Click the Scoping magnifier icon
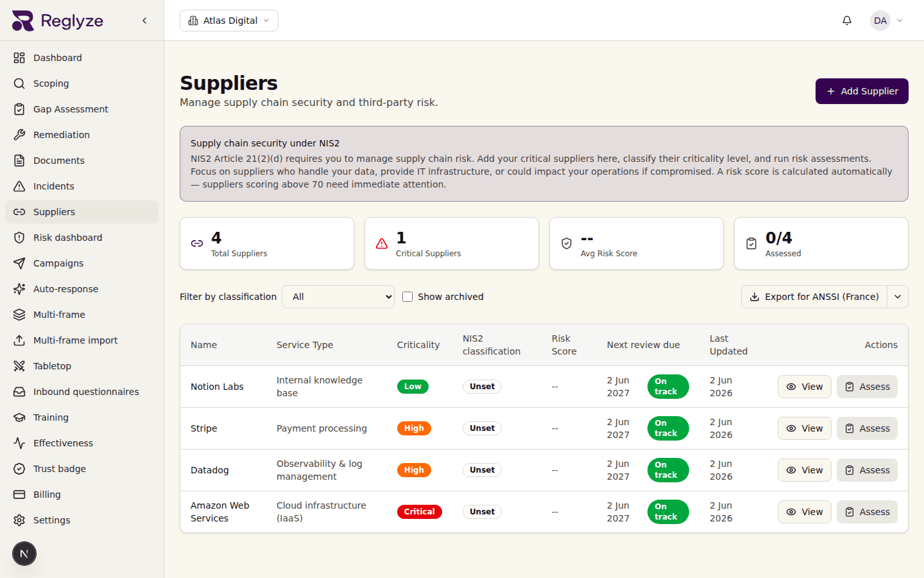The image size is (924, 578). (x=19, y=83)
